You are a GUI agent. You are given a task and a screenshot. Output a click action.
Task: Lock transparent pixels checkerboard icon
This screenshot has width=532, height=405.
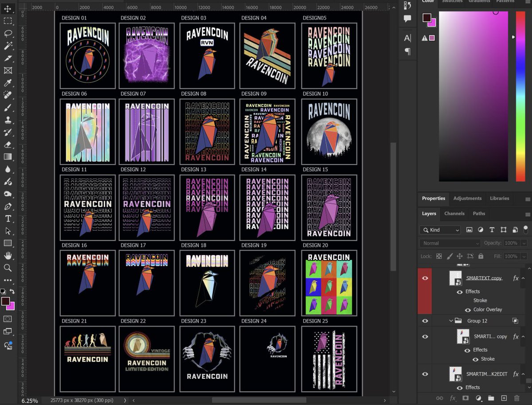439,256
